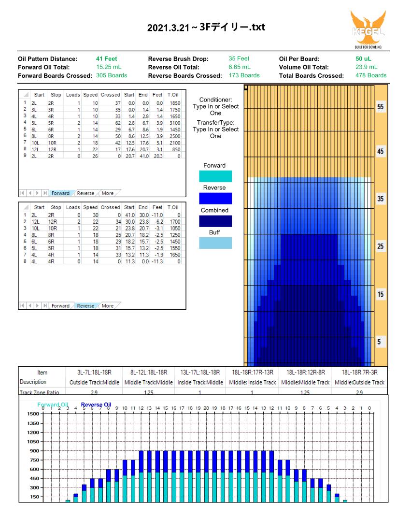Image resolution: width=411 pixels, height=532 pixels.
Task: Click the Reverse blue color swatch
Action: [215, 199]
